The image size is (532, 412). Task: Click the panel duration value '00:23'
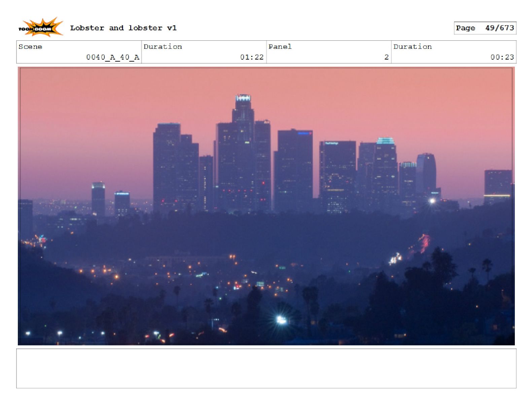(502, 57)
